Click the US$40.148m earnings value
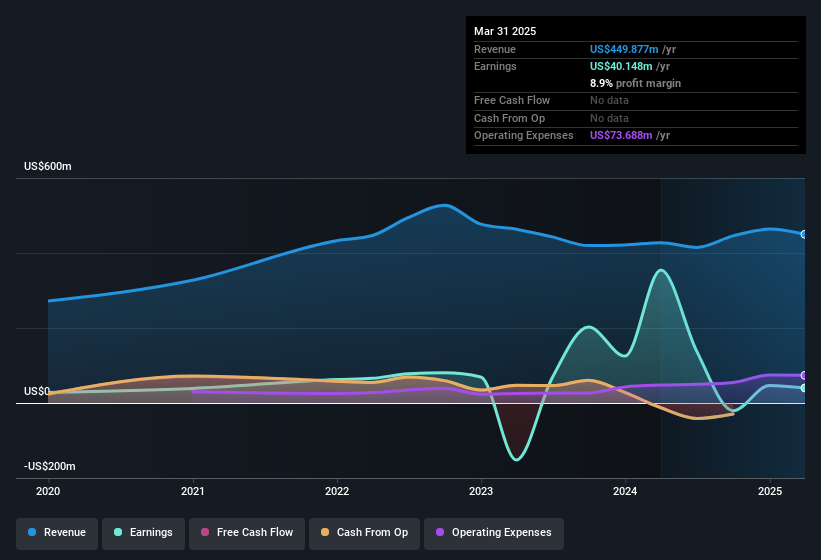Screen dimensions: 821x560 click(621, 66)
